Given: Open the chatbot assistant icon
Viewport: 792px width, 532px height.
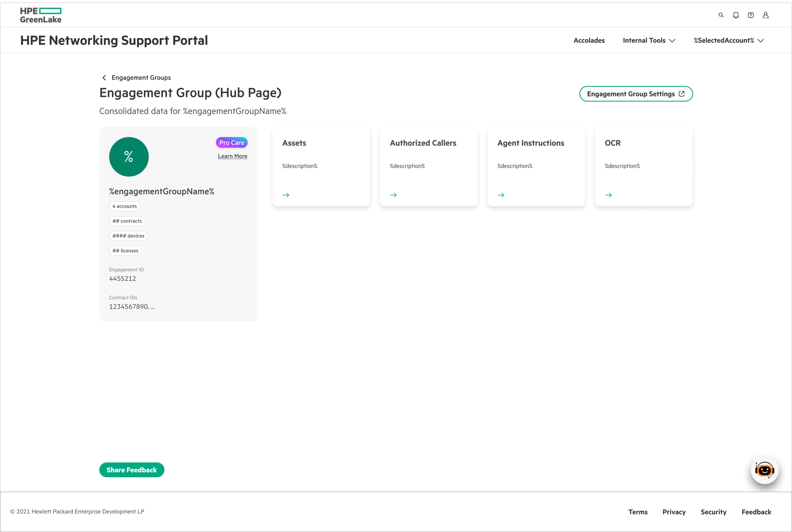Looking at the screenshot, I should pos(764,470).
